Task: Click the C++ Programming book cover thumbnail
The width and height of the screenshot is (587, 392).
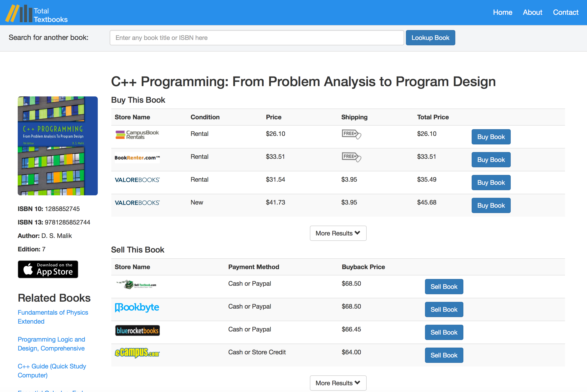Action: pos(58,146)
